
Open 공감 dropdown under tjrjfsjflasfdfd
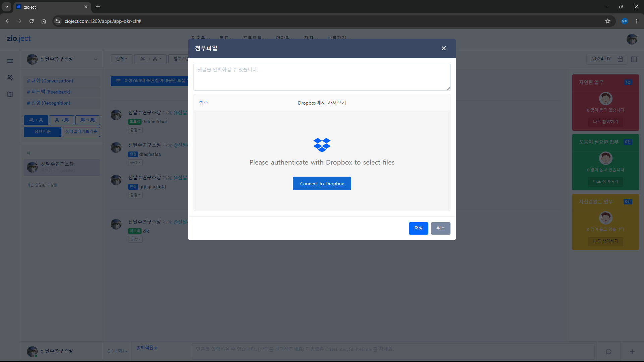click(136, 195)
